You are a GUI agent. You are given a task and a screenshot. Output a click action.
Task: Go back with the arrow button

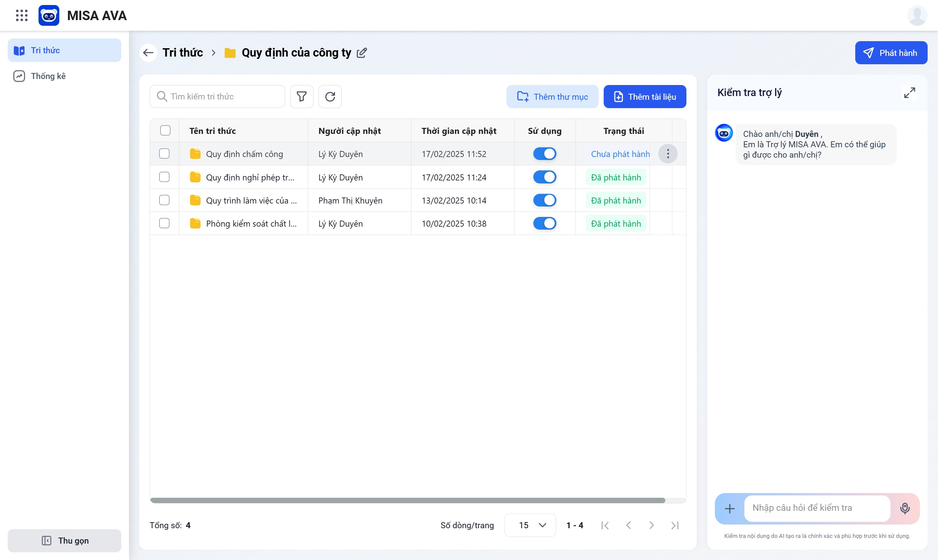point(148,53)
